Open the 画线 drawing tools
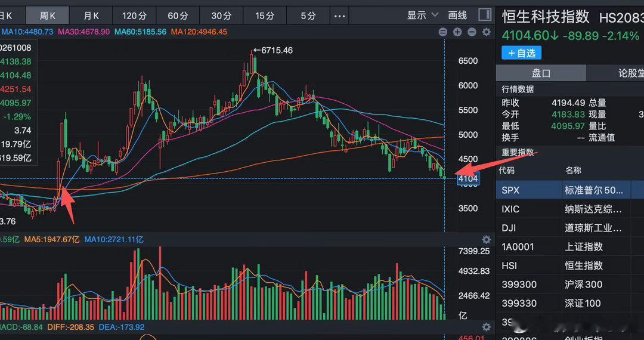The width and height of the screenshot is (644, 340). point(457,16)
